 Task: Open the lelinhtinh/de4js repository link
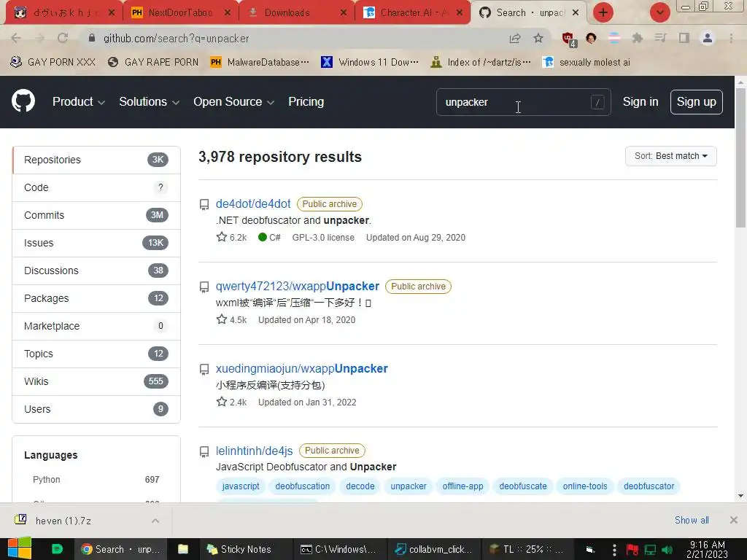pyautogui.click(x=254, y=451)
